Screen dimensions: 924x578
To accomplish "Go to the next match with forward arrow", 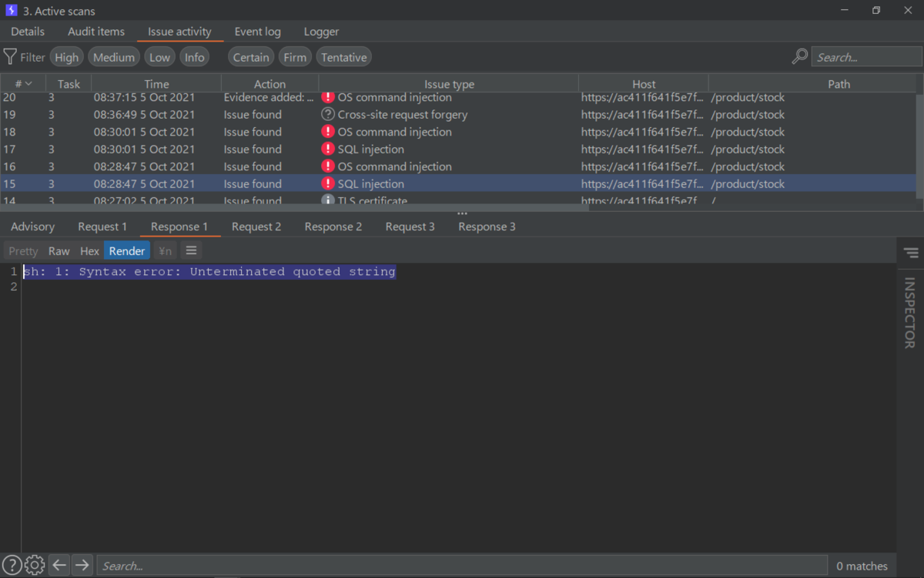I will 82,565.
